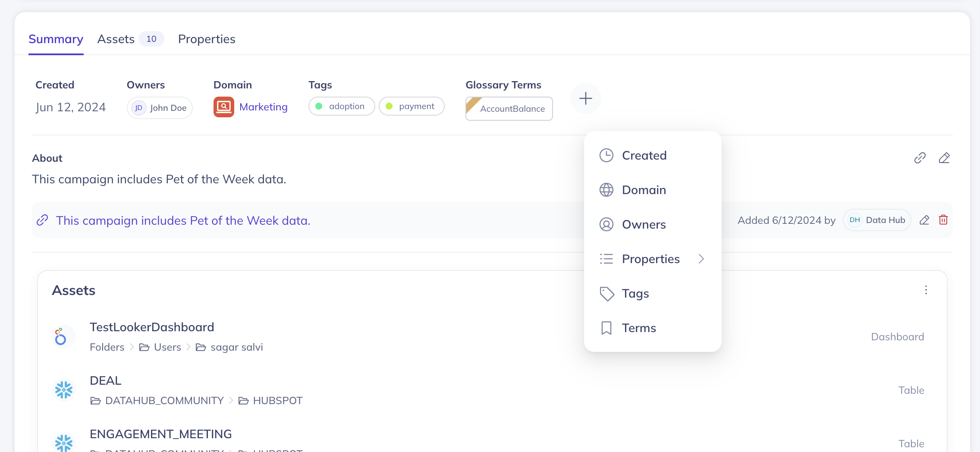Screen dimensions: 980x452
Task: Click the Looker logo for TestLookerDashboard
Action: (61, 336)
